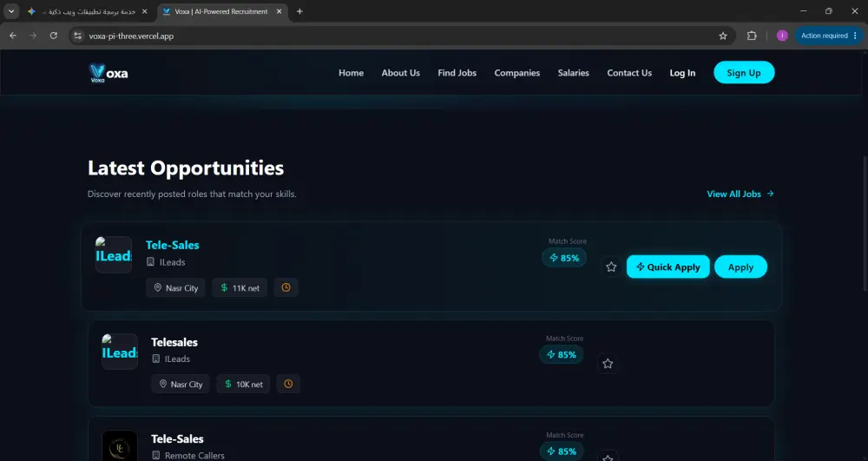Open the Home nav item
Viewport: 868px width, 461px height.
click(351, 73)
